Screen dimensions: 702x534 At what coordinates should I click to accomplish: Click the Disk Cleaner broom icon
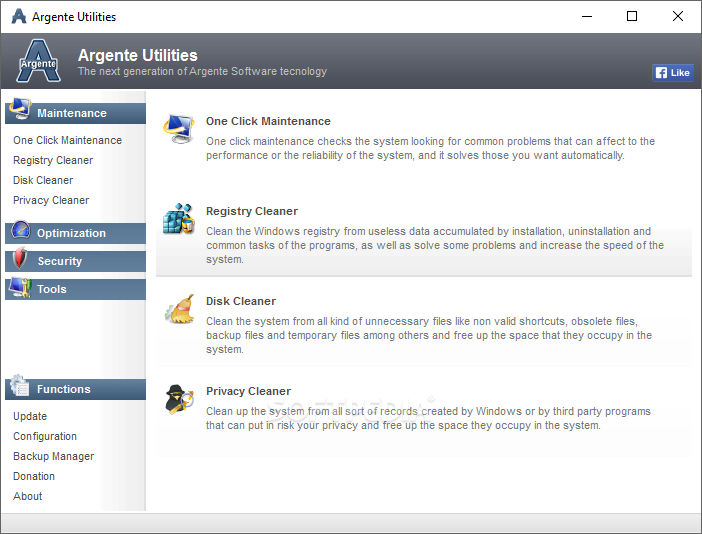(x=180, y=309)
